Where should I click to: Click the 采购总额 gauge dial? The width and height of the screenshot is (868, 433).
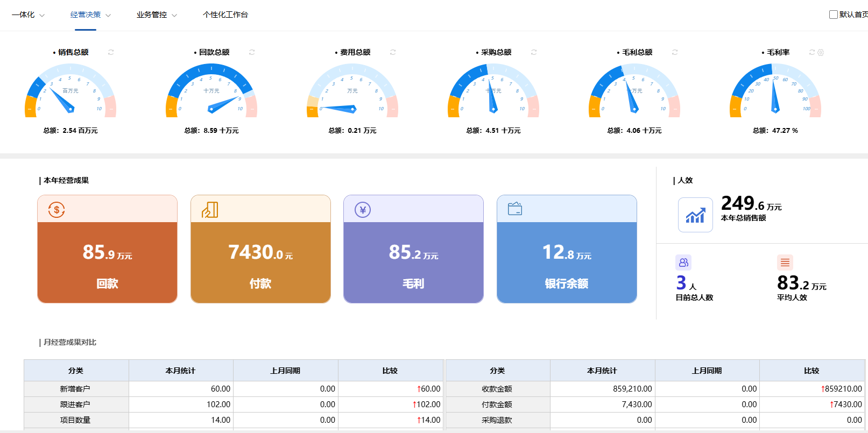(x=493, y=91)
